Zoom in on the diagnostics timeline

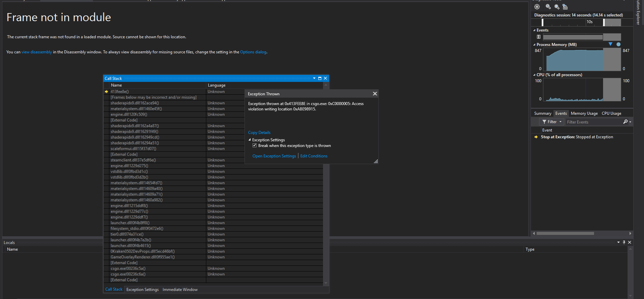548,7
